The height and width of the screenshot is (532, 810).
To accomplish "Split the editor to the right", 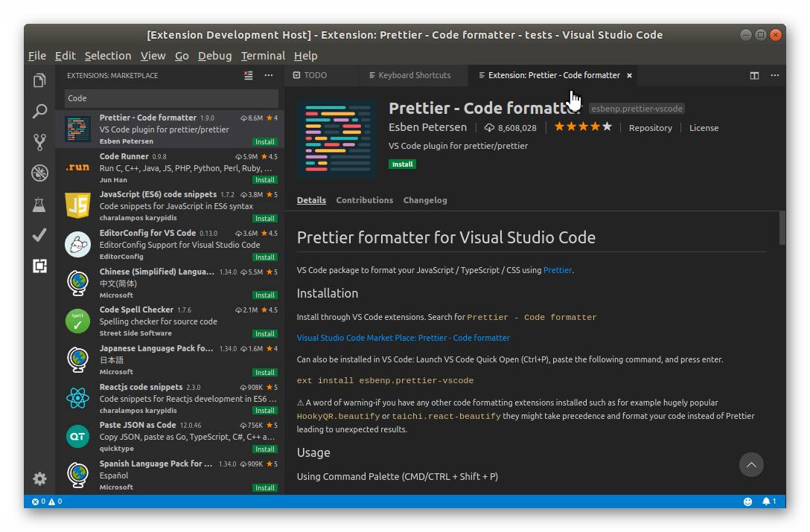I will coord(754,75).
